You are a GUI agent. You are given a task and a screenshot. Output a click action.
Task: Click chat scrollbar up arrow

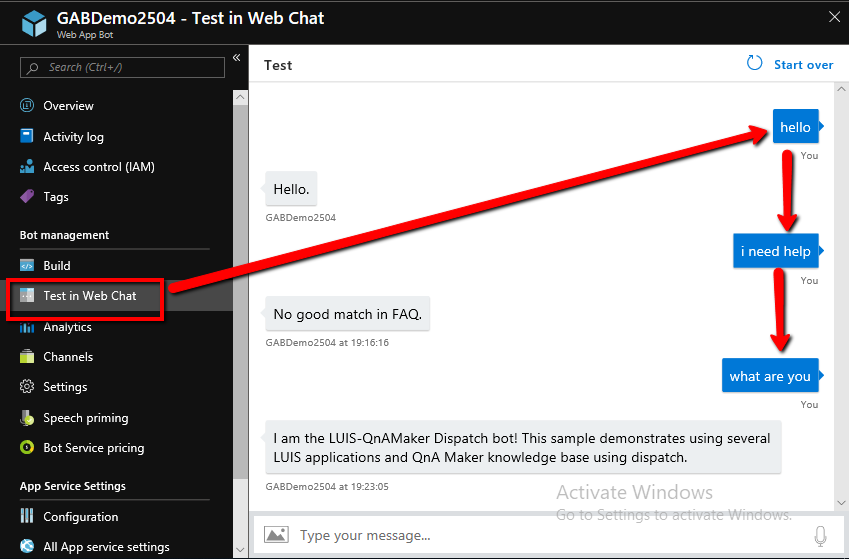point(841,89)
